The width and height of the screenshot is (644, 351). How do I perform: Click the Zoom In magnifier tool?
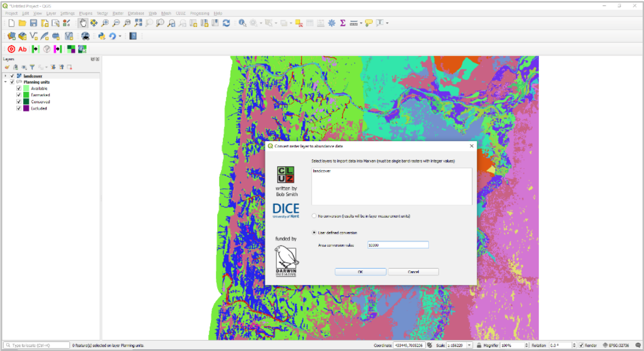pos(105,23)
